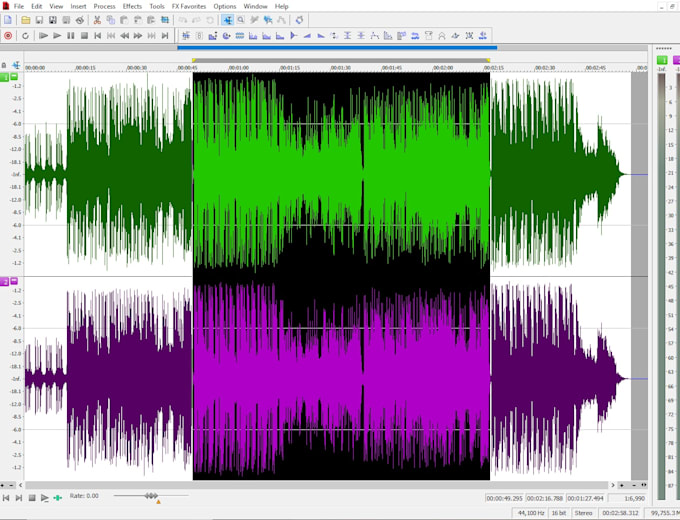Open a file with the folder icon
This screenshot has height=520, width=680.
[26, 20]
